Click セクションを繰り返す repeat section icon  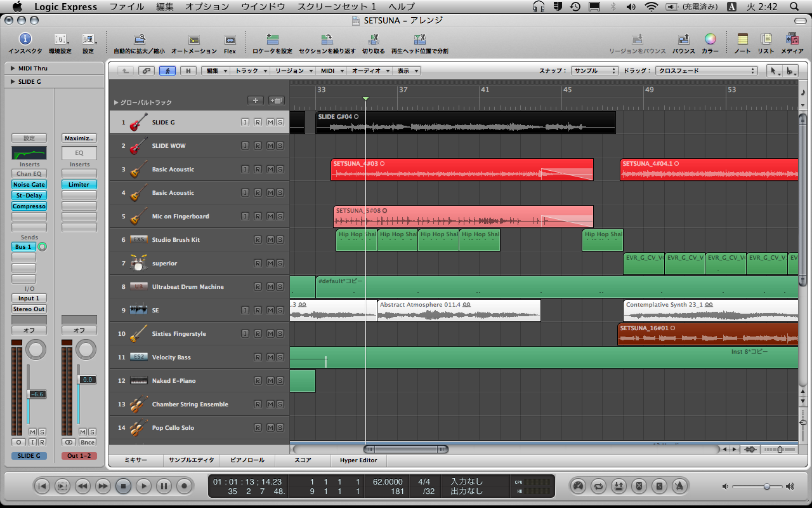coord(327,39)
